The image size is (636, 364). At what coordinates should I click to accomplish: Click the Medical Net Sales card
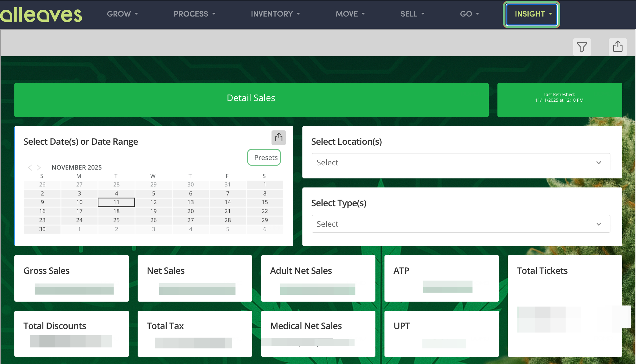point(318,334)
